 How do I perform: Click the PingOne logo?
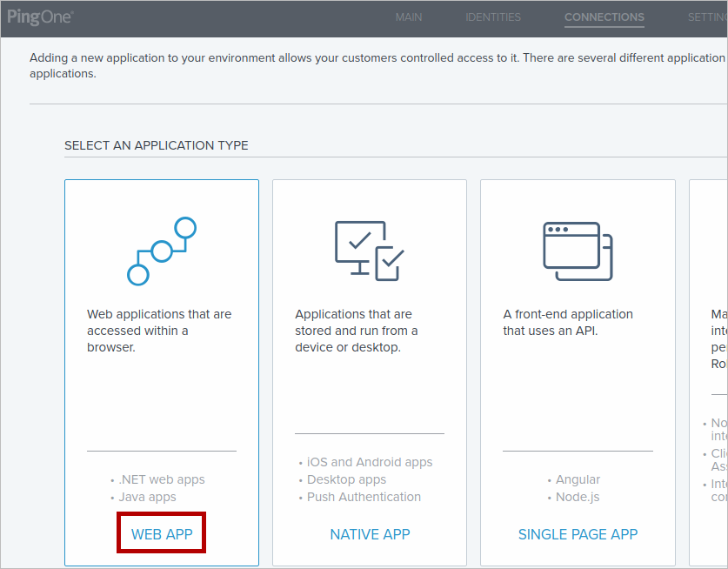click(40, 17)
